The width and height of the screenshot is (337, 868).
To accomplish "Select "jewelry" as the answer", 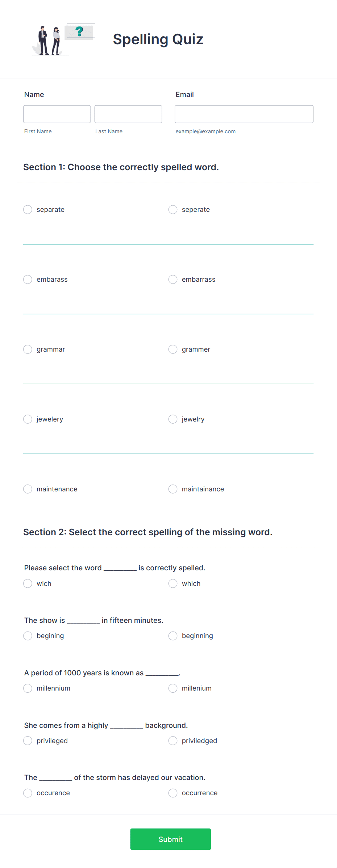I will pos(173,419).
